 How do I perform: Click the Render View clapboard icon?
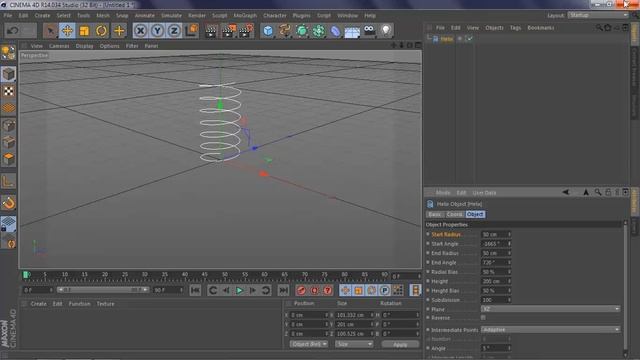(211, 31)
